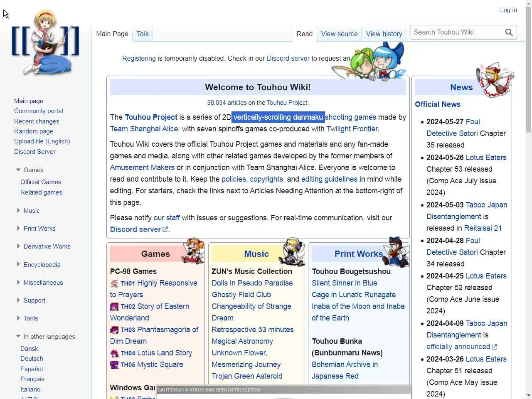Open the 30,034 articles link
Screen dimensions: 532x399
tap(227, 103)
